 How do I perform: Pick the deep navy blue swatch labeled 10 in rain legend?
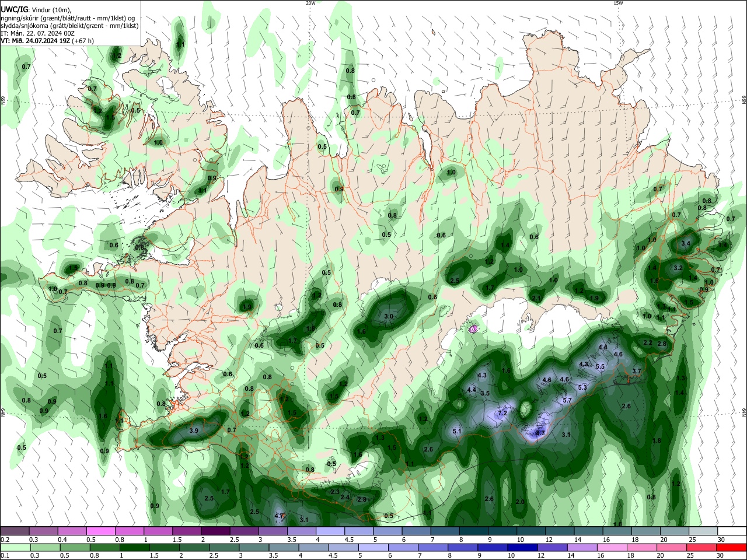[522, 547]
